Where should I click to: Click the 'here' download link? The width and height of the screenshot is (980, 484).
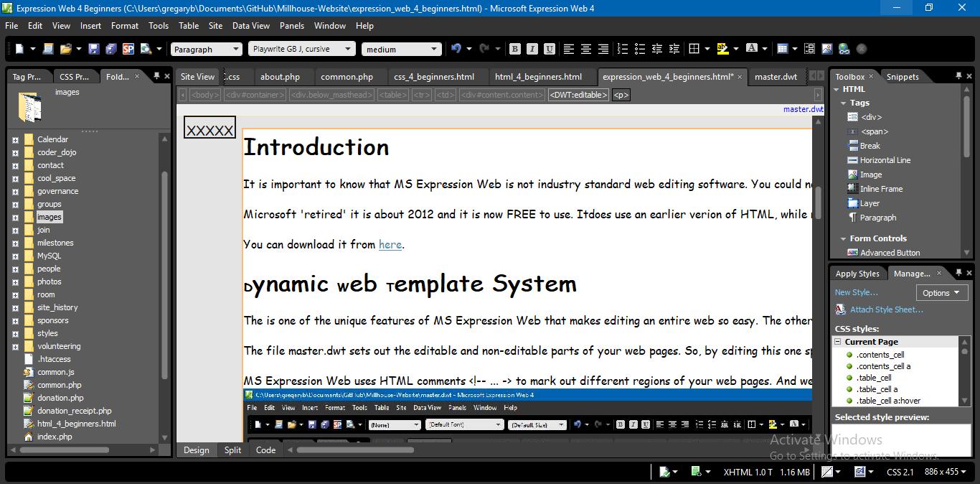tap(390, 244)
